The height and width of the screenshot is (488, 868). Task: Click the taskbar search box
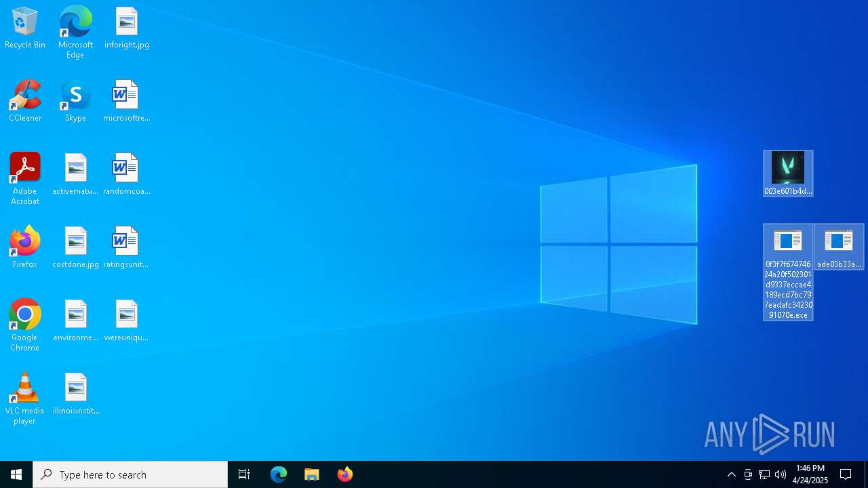130,474
